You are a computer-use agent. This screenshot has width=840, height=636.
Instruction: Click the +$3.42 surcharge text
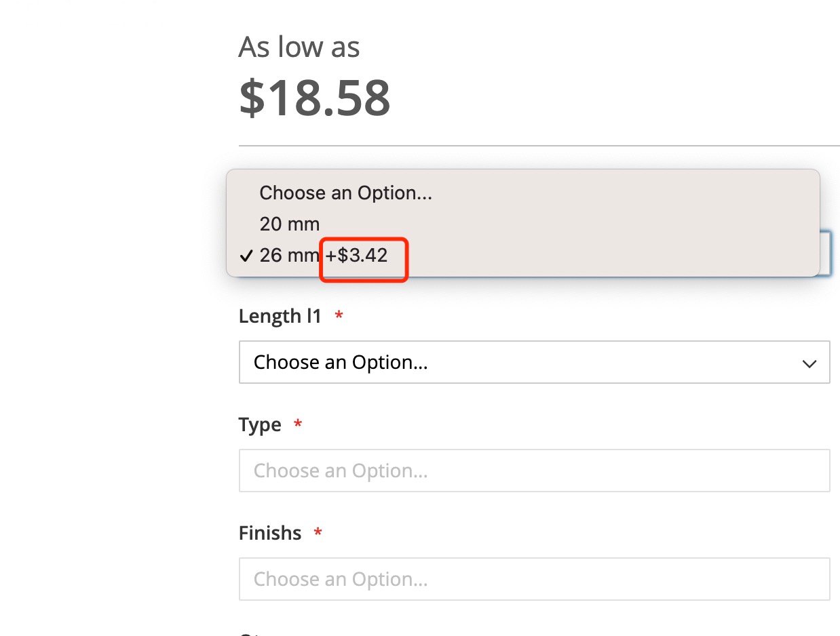coord(357,256)
